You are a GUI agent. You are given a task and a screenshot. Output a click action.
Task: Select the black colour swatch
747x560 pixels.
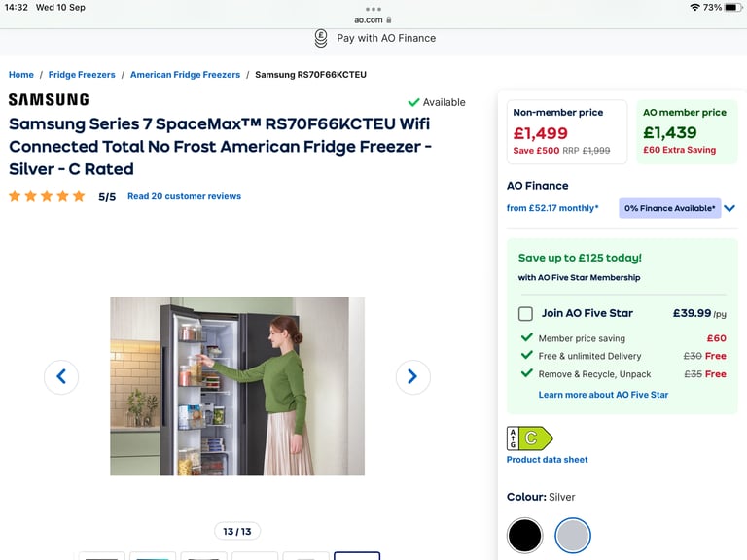(x=524, y=536)
